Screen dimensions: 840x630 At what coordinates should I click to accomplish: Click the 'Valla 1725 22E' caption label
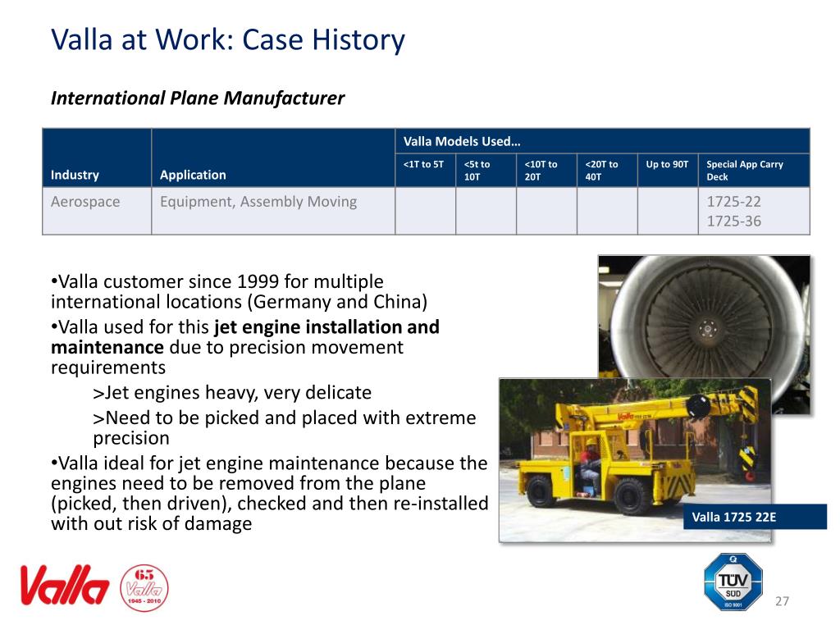point(755,517)
